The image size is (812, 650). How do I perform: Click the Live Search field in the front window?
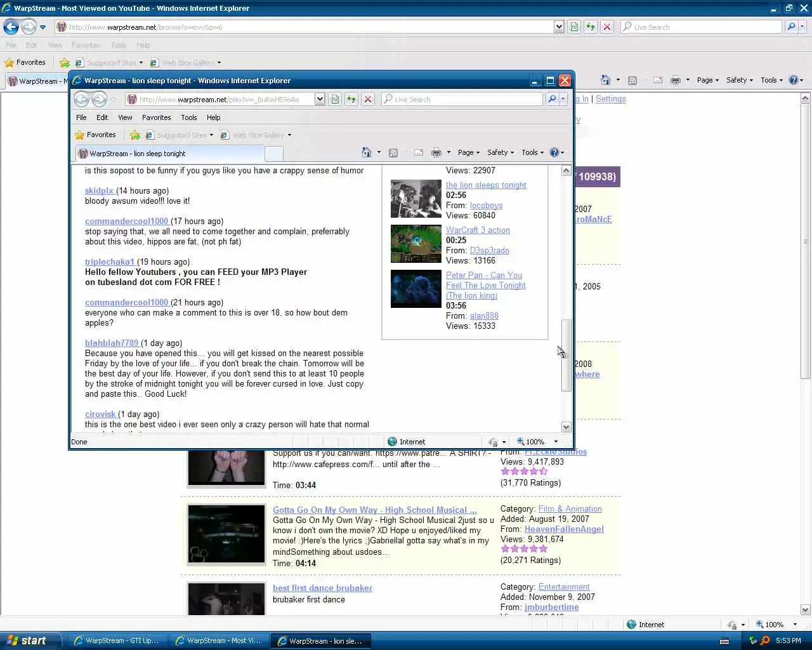click(463, 99)
